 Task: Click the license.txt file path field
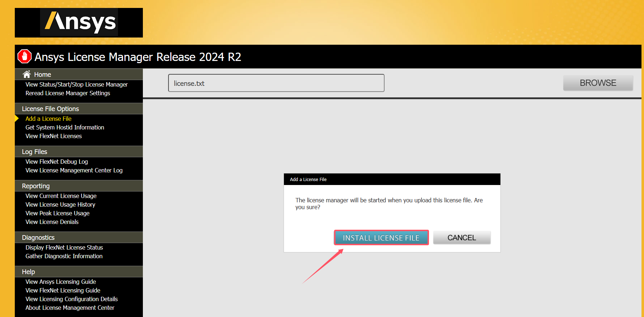[x=276, y=83]
